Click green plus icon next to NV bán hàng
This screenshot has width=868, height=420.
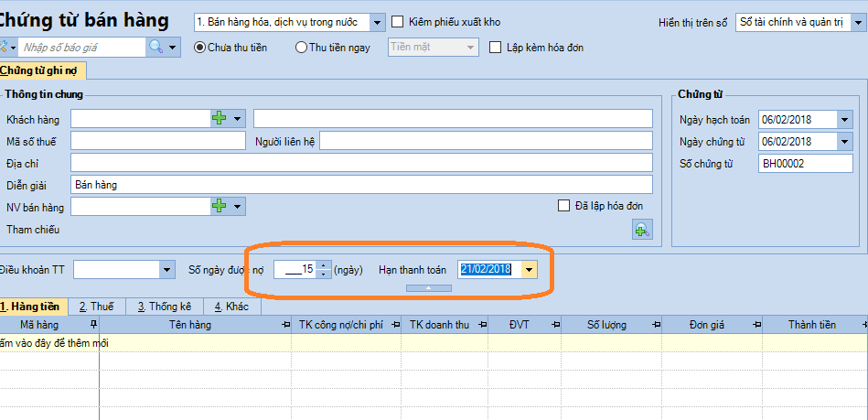click(219, 206)
